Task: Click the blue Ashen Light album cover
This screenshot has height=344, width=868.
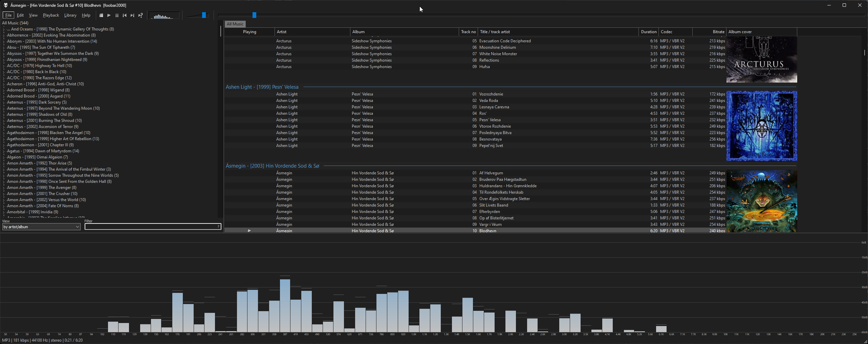Action: 762,126
